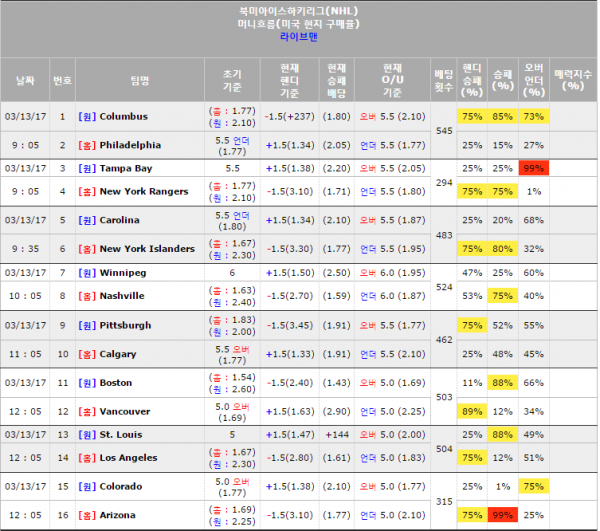Click bet count 504 for St. Louis game
The image size is (600, 531).
tap(444, 449)
